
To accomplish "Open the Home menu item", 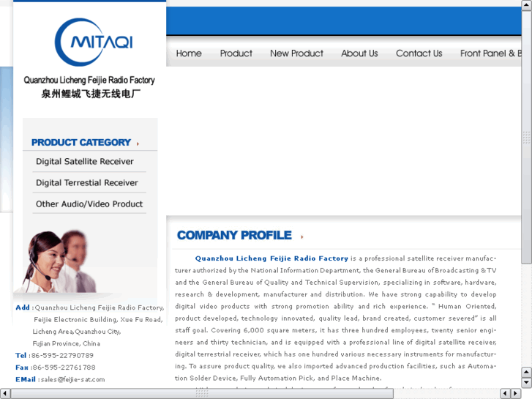I will [x=189, y=53].
